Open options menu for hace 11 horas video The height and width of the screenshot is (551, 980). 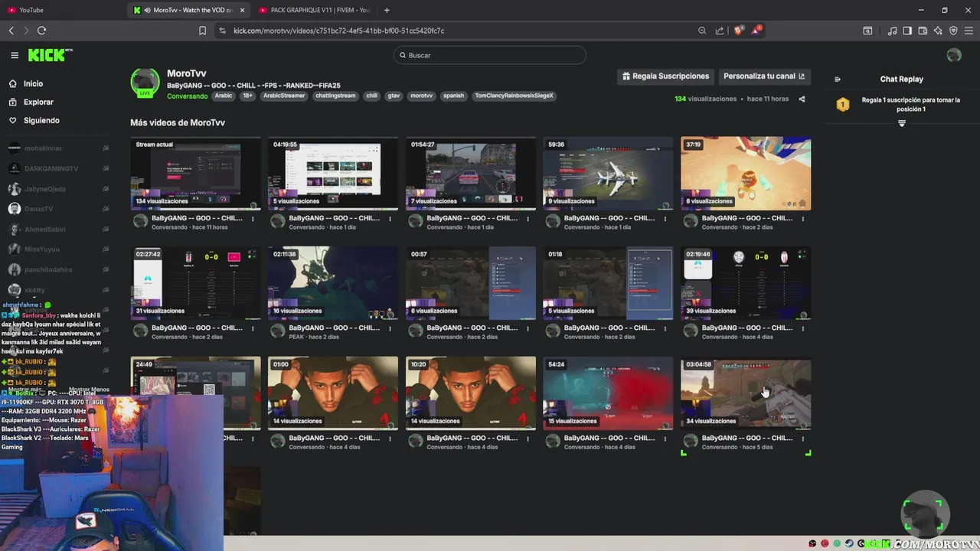253,219
